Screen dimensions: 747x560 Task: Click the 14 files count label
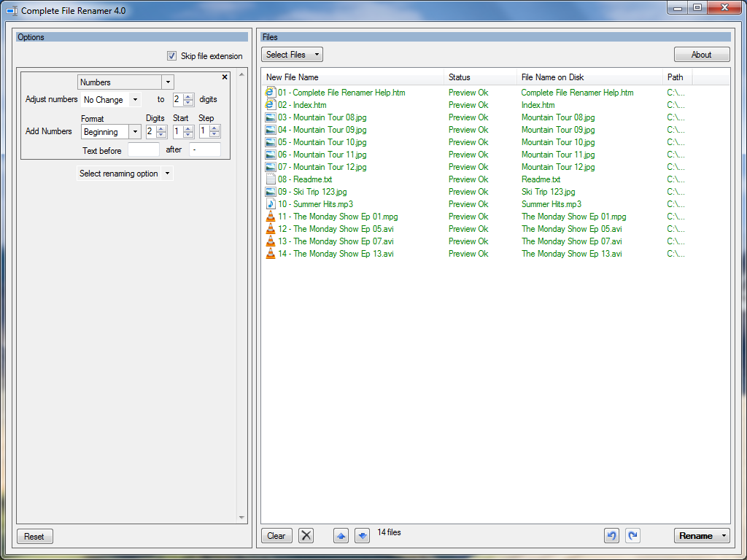(390, 532)
